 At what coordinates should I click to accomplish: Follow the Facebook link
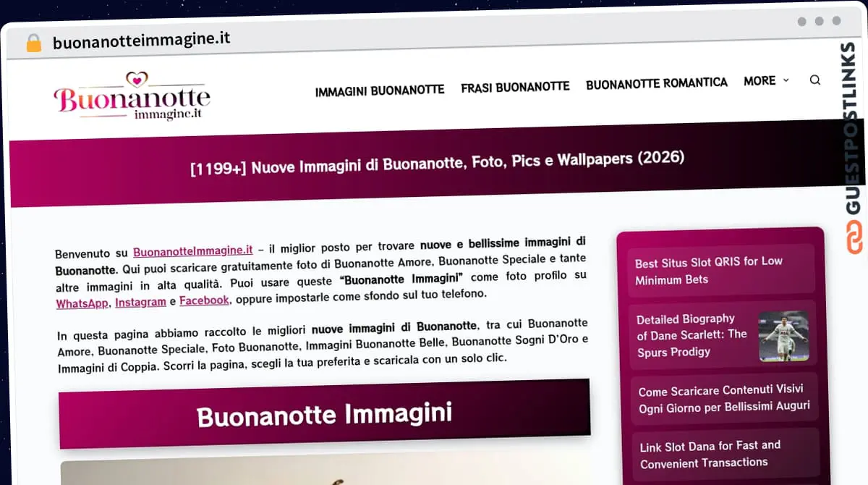coord(205,300)
